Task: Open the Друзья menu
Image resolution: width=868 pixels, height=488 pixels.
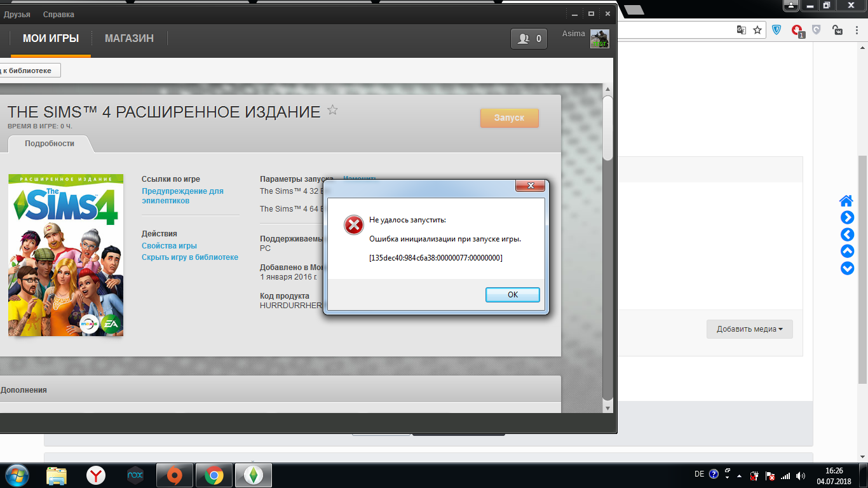Action: coord(17,14)
